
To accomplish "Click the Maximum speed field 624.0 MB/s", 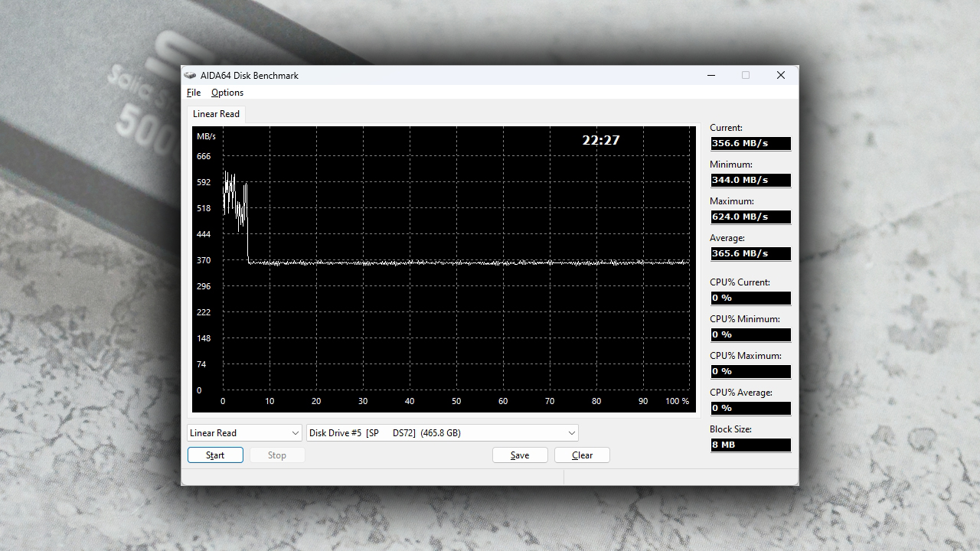I will pos(750,217).
